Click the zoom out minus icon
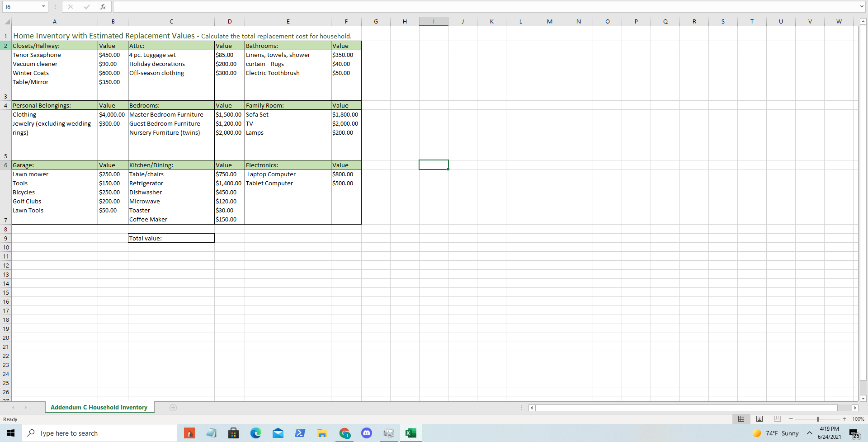Viewport: 868px width, 442px height. [791, 419]
